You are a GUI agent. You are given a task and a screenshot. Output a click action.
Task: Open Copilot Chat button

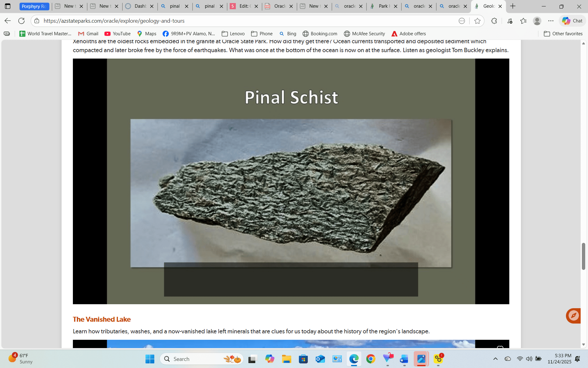[x=572, y=21]
